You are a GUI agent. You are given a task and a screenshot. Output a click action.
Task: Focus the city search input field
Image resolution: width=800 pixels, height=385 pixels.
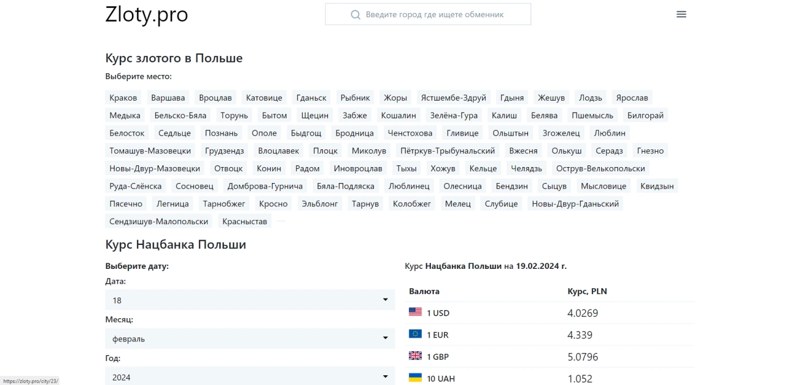[x=428, y=14]
